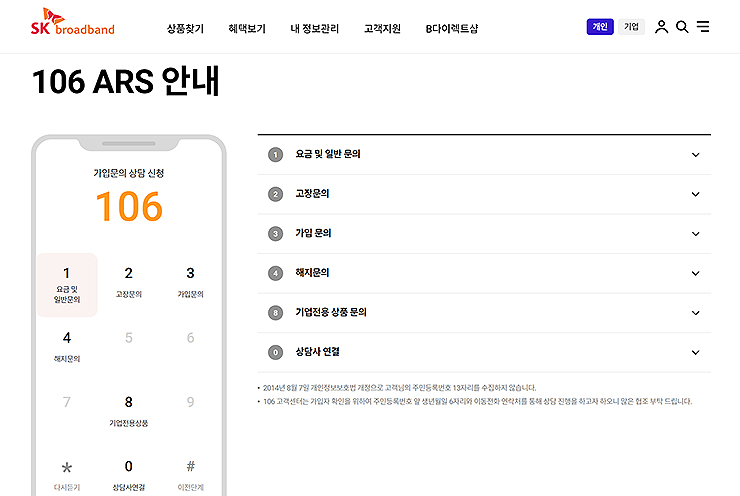
Task: Tap keypad 4 해지문의
Action: pos(67,346)
